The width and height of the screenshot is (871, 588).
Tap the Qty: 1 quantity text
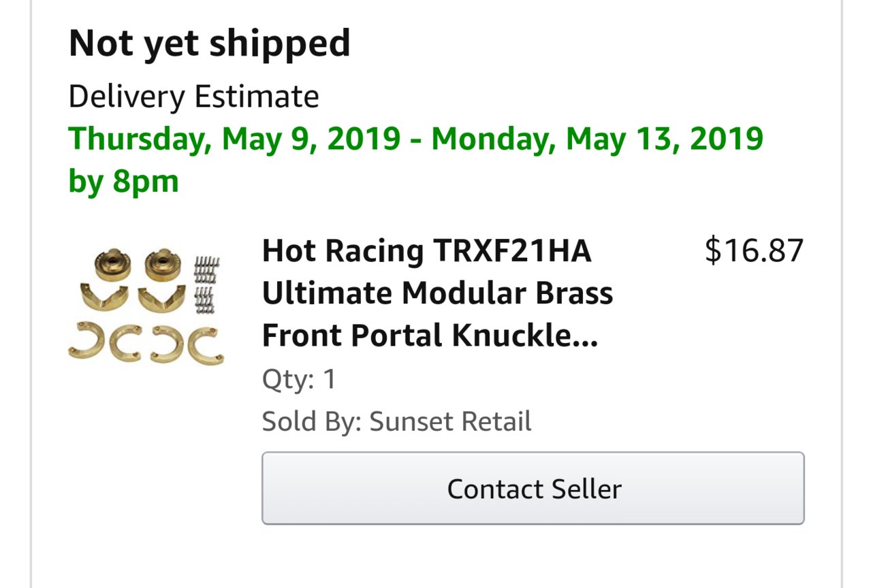[x=299, y=379]
